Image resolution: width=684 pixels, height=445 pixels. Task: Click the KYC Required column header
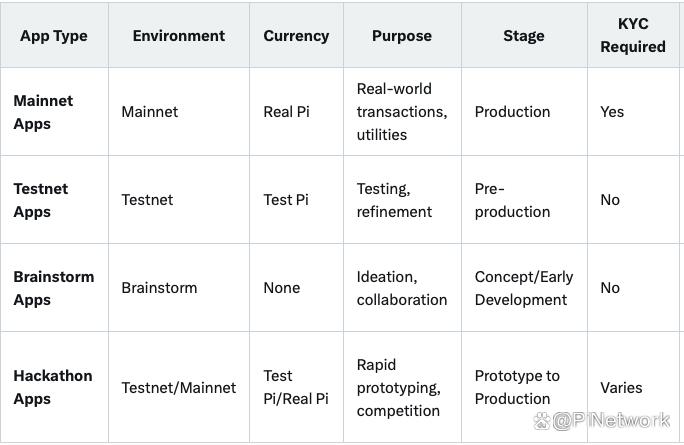633,35
